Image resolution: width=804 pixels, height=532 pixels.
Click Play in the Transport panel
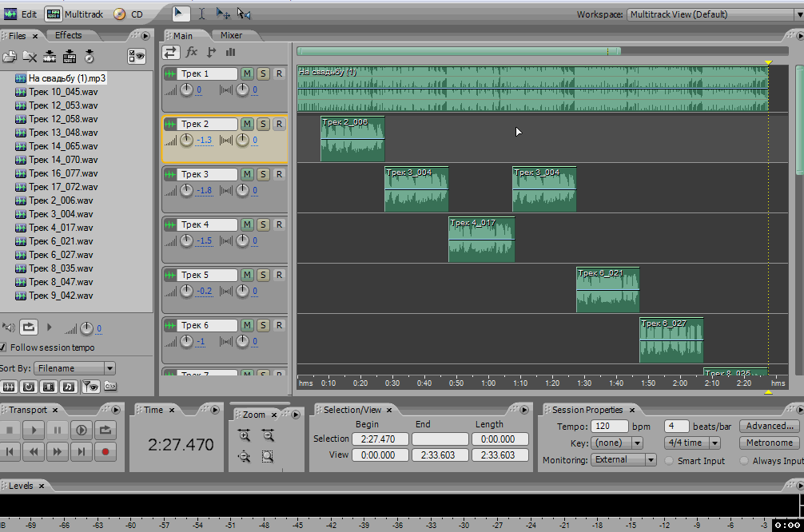click(x=34, y=430)
